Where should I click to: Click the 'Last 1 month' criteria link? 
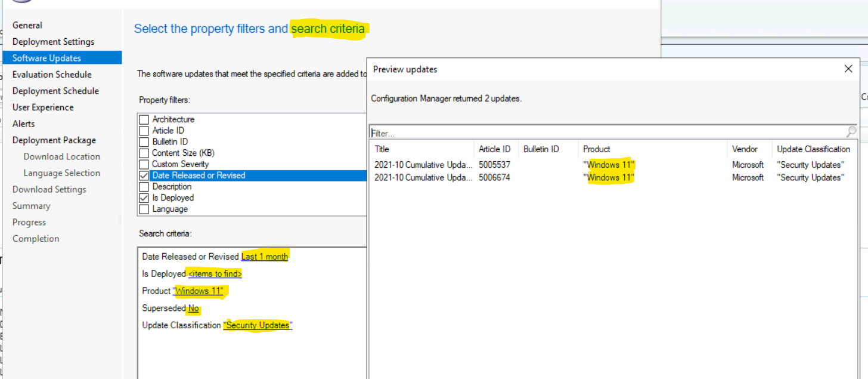tap(265, 257)
